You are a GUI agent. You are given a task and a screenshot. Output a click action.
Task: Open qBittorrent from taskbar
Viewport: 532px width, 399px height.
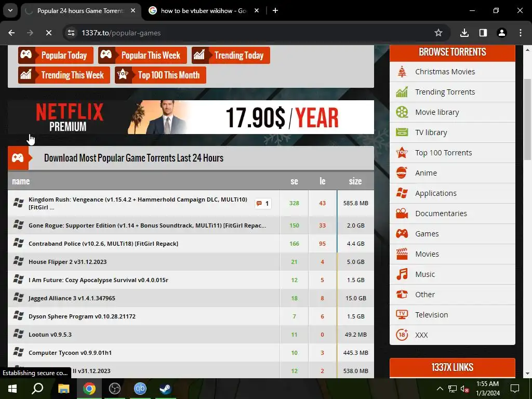[140, 389]
